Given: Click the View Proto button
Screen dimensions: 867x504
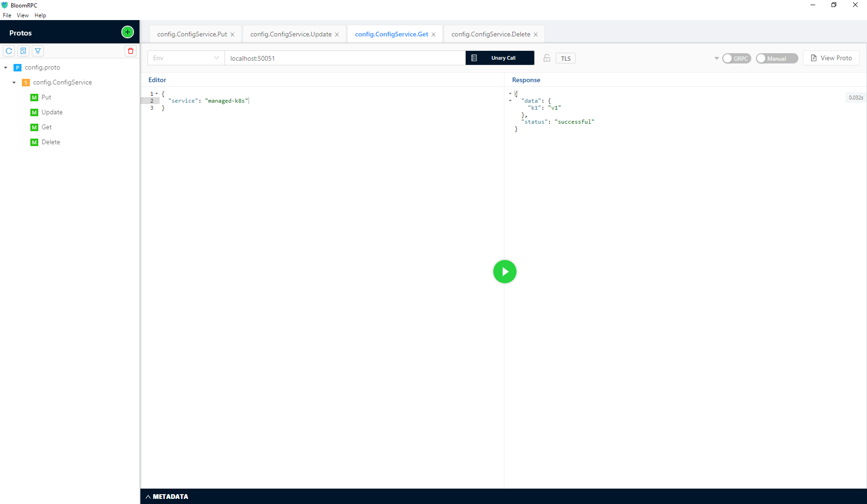Looking at the screenshot, I should (831, 58).
